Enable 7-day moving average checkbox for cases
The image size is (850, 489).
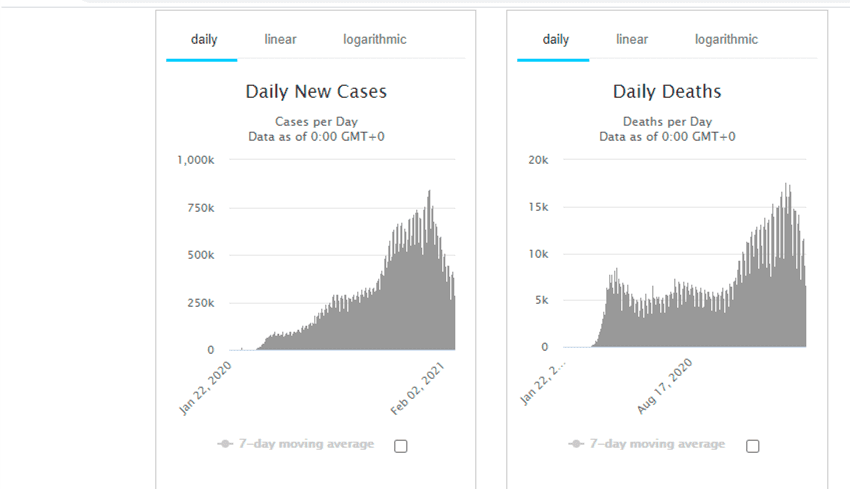[401, 446]
